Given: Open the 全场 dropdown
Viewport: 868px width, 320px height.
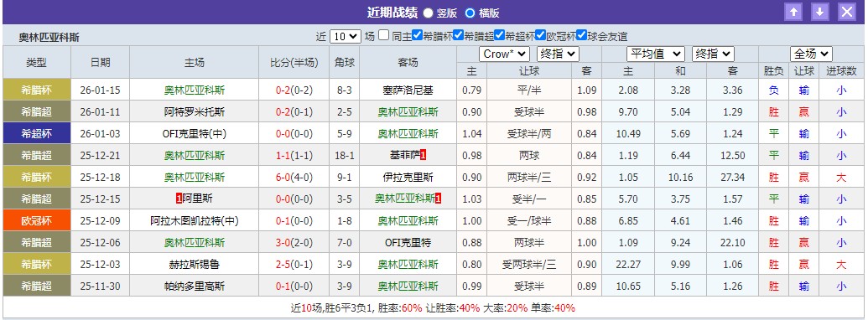Looking at the screenshot, I should tap(811, 54).
